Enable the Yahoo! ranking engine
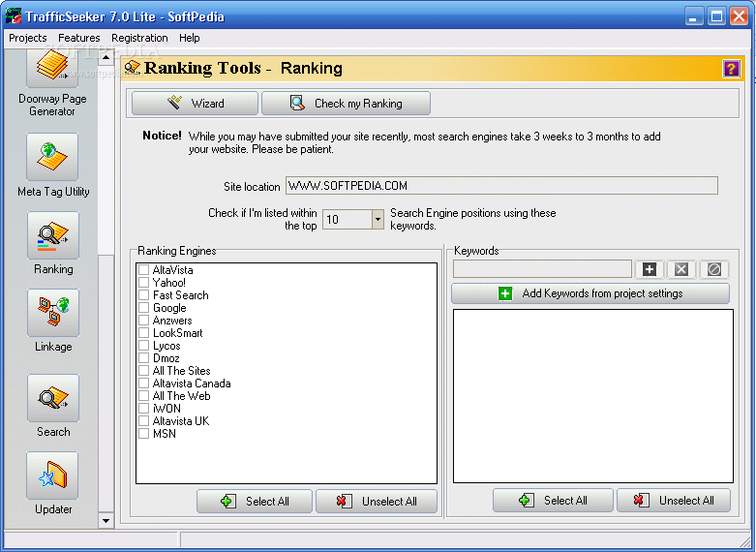Image resolution: width=756 pixels, height=552 pixels. 143,282
